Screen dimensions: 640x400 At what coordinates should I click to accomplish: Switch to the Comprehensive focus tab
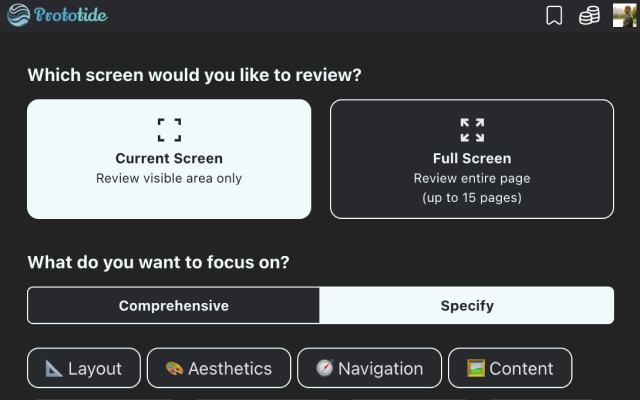pos(174,306)
